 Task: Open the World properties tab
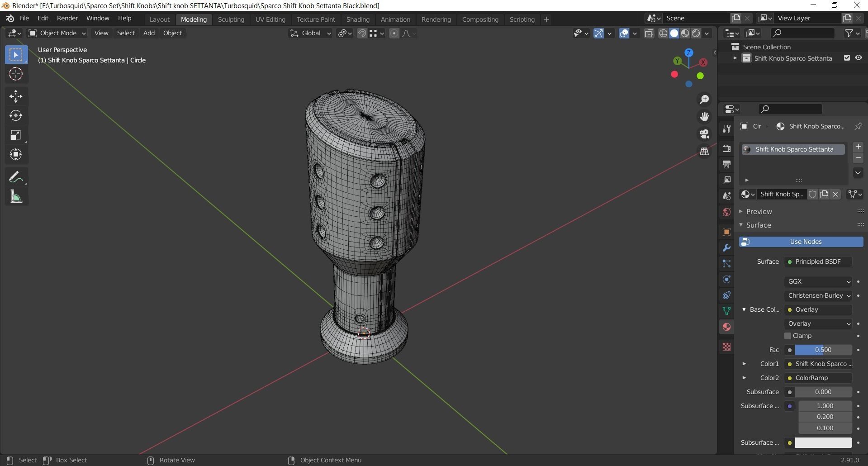(726, 212)
